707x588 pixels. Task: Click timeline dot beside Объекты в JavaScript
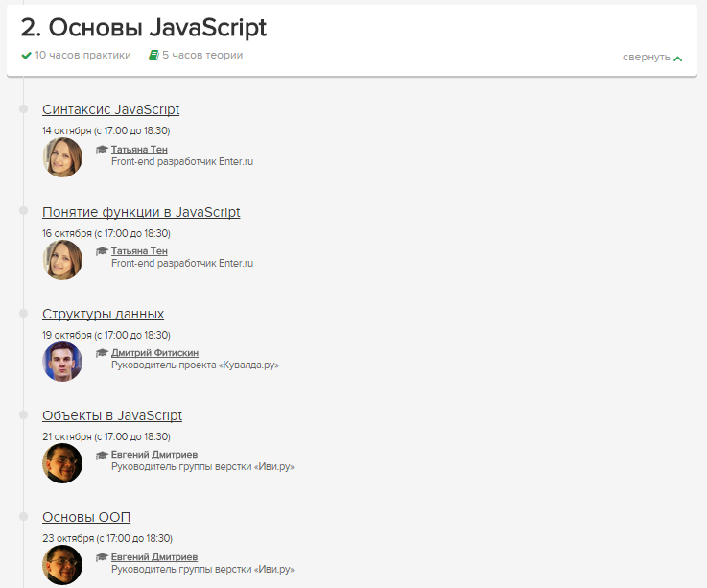24,414
